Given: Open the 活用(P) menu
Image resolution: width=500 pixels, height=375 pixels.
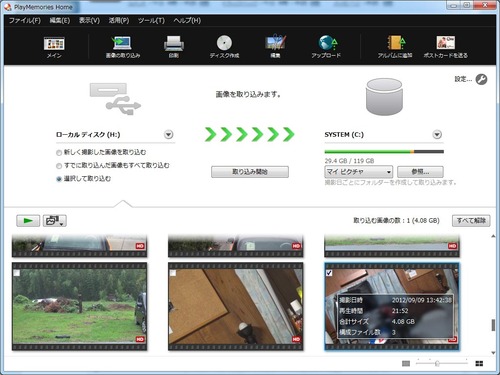Looking at the screenshot, I should [119, 21].
